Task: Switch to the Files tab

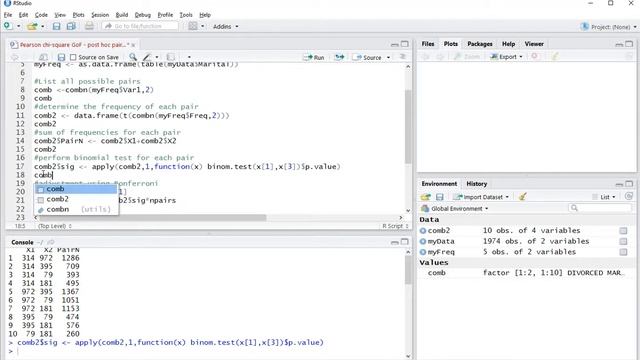Action: pyautogui.click(x=428, y=44)
